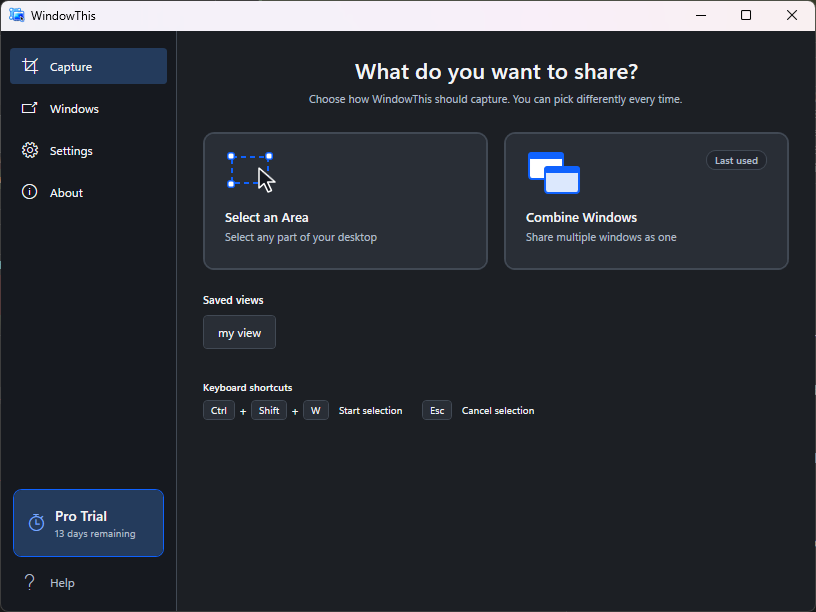Image resolution: width=816 pixels, height=612 pixels.
Task: Click 'Cancel selection' shortcut label
Action: 498,411
